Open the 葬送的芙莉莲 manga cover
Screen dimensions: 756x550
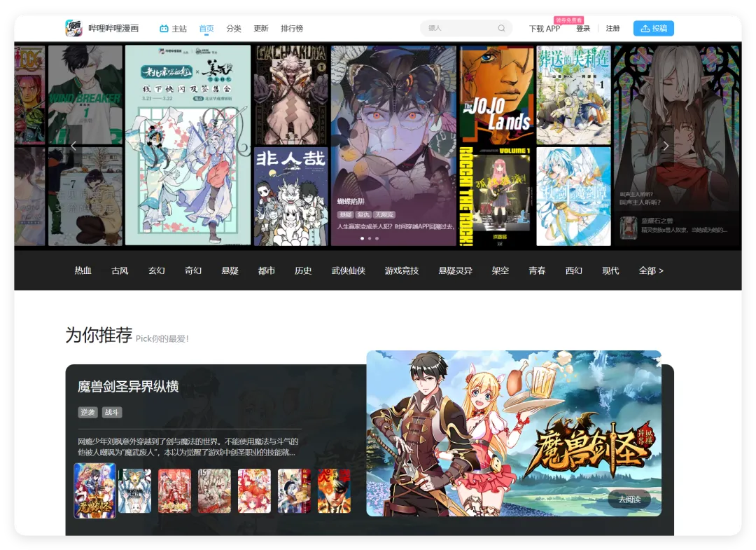click(574, 95)
